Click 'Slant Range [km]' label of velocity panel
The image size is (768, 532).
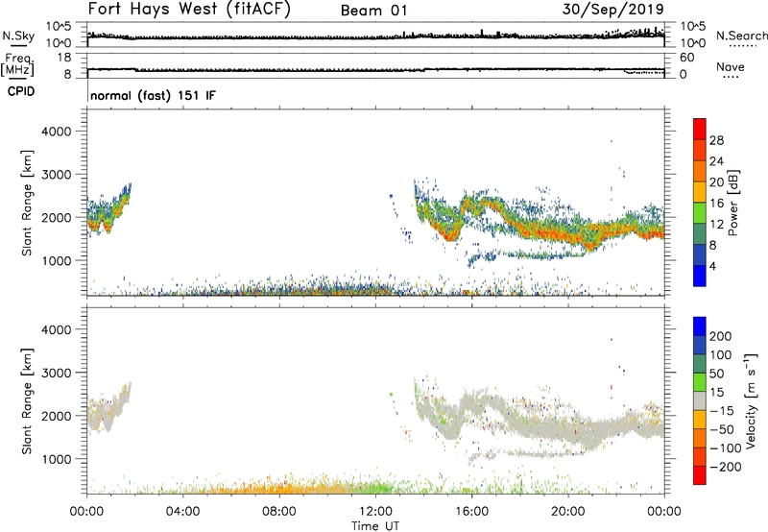click(x=27, y=401)
